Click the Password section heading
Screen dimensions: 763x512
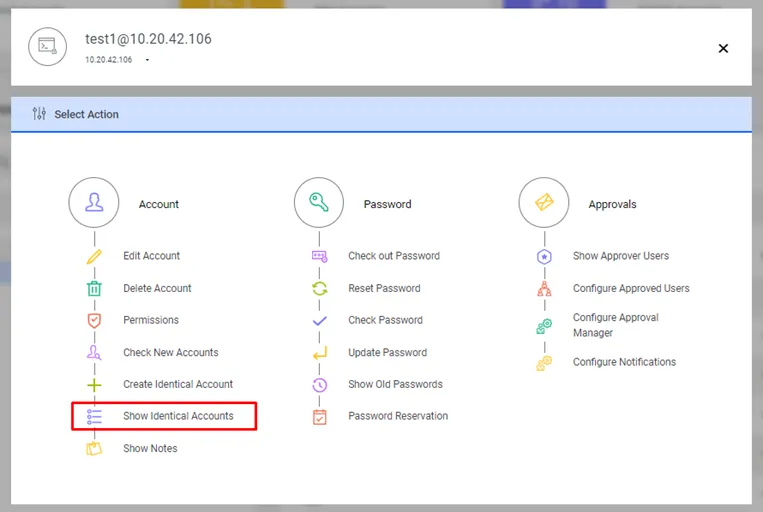click(x=388, y=204)
